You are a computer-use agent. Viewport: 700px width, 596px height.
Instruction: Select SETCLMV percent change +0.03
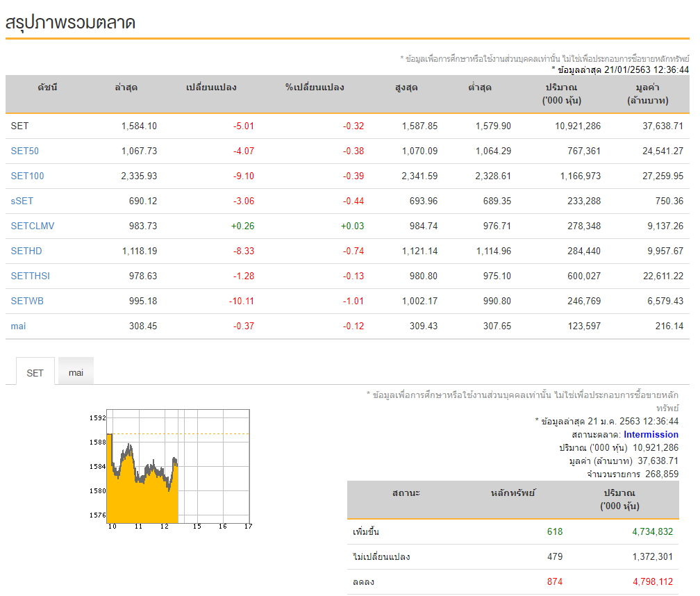(x=352, y=226)
